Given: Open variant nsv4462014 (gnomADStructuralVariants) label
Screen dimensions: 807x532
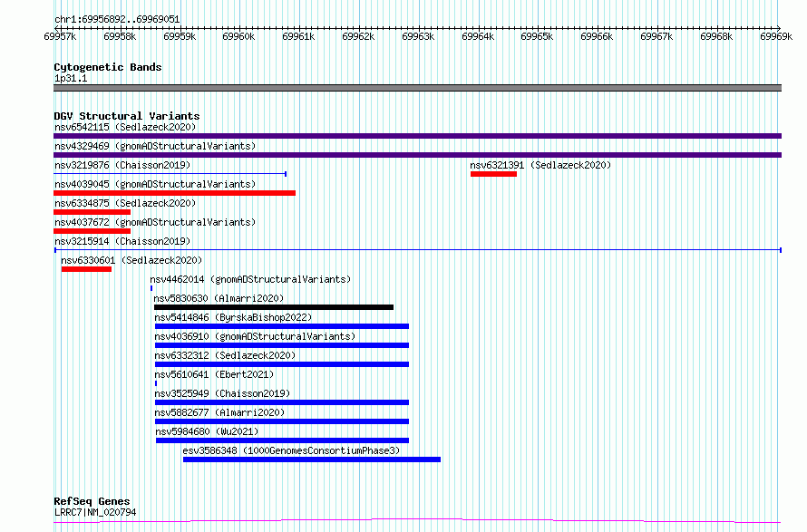Looking at the screenshot, I should (x=250, y=279).
